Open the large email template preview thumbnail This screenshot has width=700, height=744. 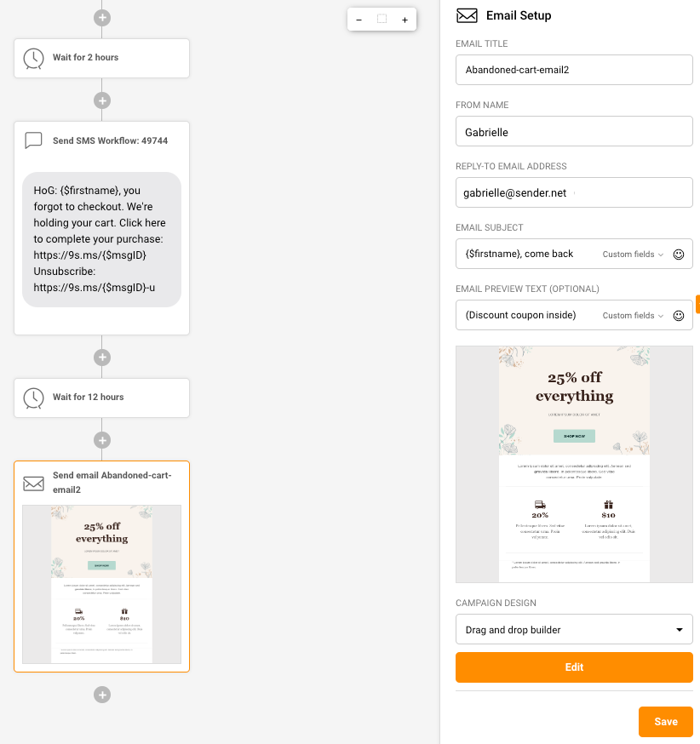pos(574,464)
